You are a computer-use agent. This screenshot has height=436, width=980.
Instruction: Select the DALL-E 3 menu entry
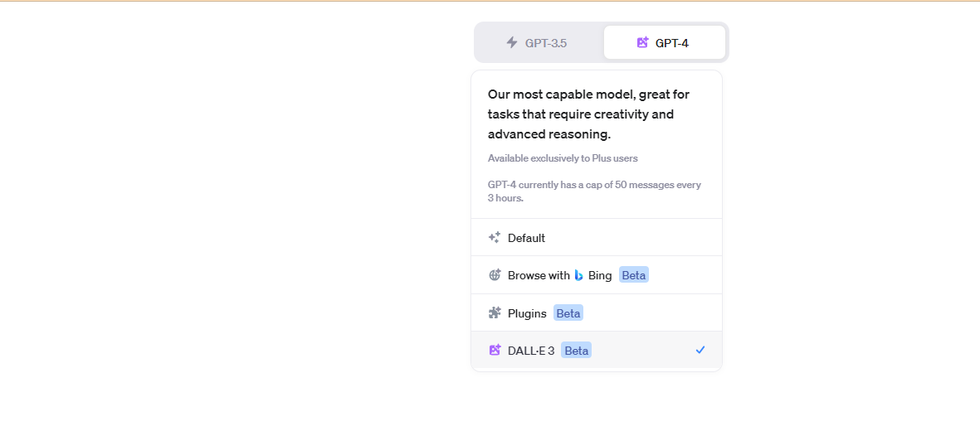pos(531,351)
